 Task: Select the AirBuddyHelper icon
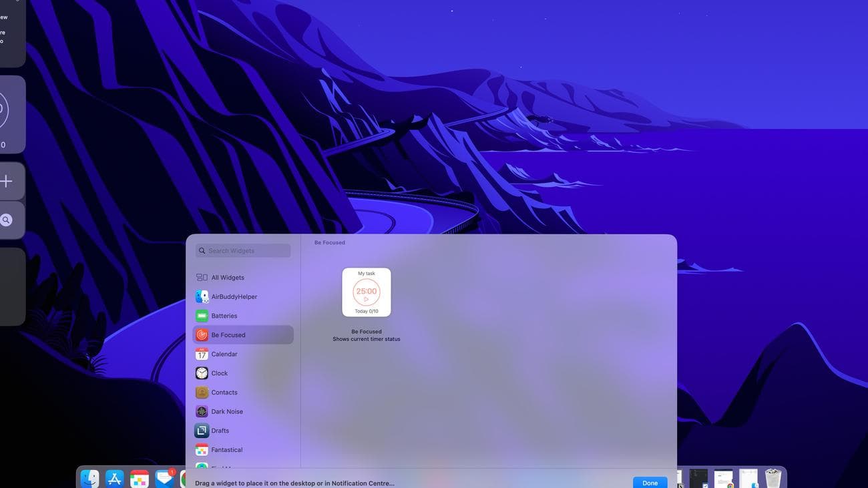[202, 296]
